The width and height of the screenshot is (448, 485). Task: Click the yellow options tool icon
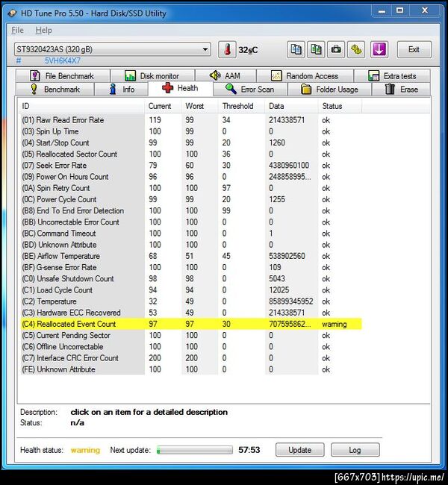356,49
